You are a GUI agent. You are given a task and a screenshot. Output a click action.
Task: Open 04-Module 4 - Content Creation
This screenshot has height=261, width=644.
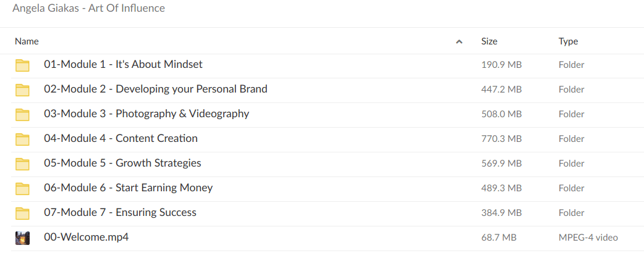coord(121,138)
